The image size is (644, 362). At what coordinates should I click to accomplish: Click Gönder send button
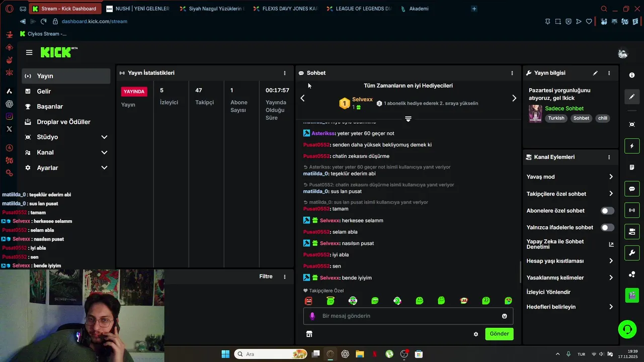click(499, 334)
